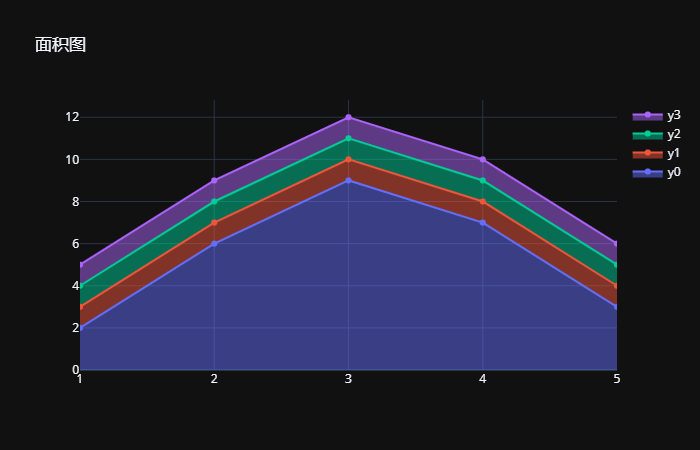Click the green y2 legend swatch
700x450 pixels.
coord(647,134)
